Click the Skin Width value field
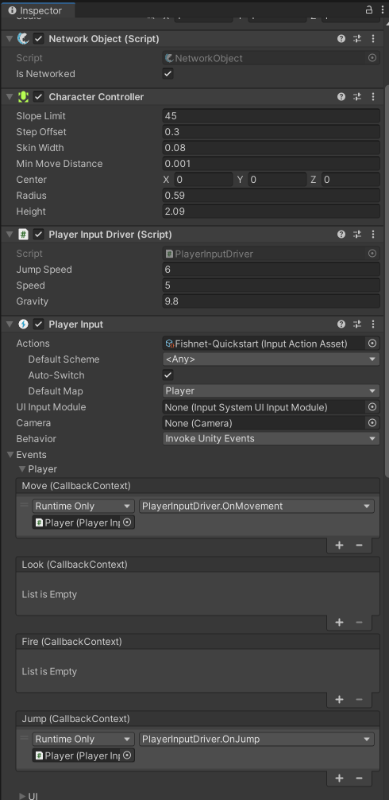 click(271, 148)
